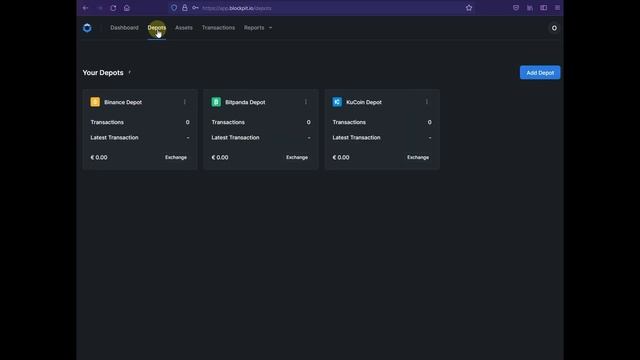Click the KuCoin Depot logo icon

pyautogui.click(x=337, y=102)
